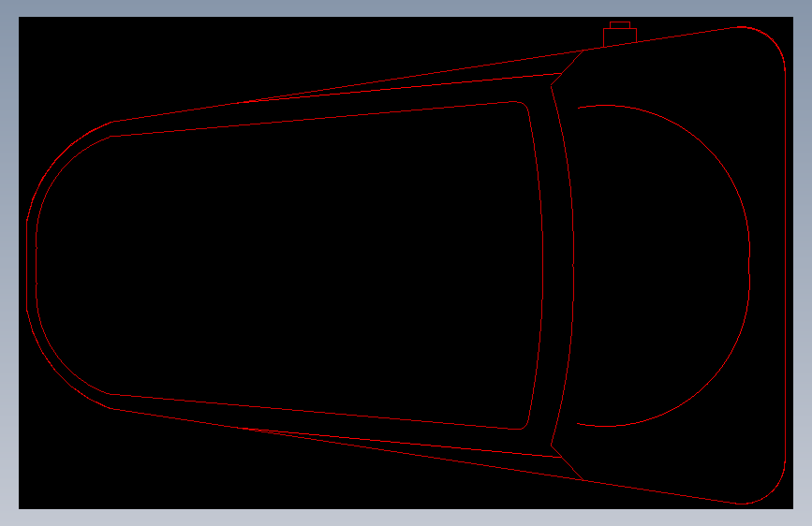Select the small stepped rectangle at the top edge

[619, 35]
